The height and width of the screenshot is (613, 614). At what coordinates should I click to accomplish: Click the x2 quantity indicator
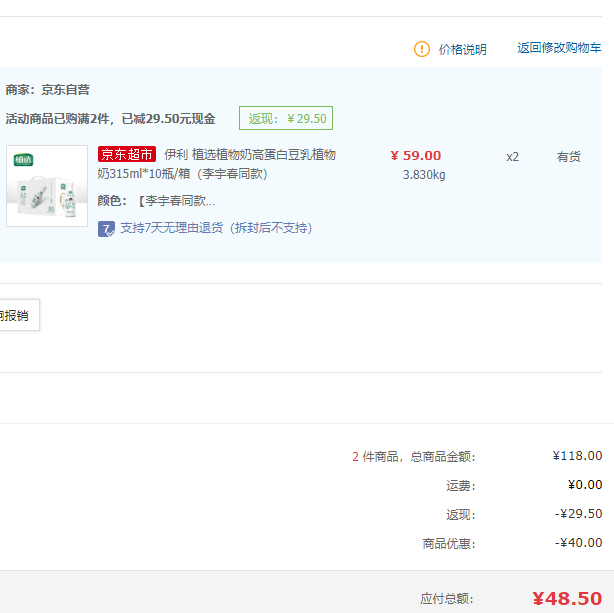[512, 156]
